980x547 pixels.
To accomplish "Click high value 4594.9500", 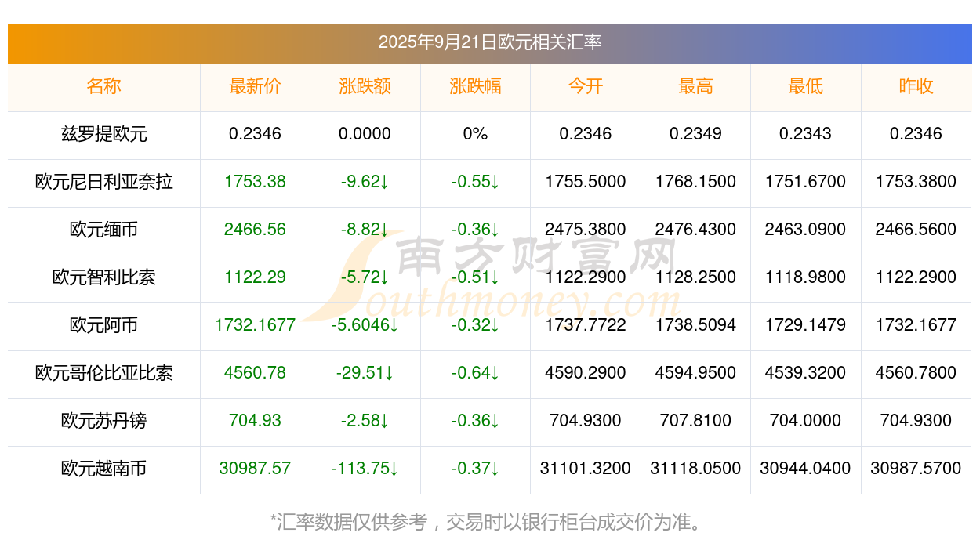I will coord(695,373).
